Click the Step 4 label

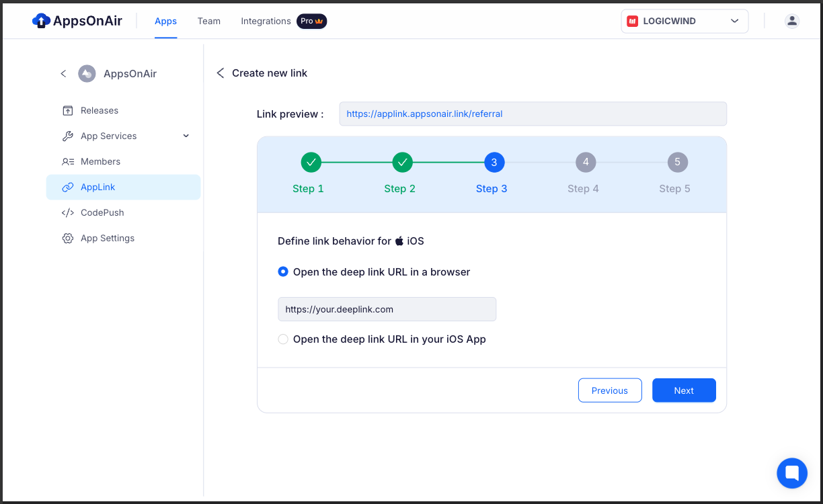click(x=583, y=189)
